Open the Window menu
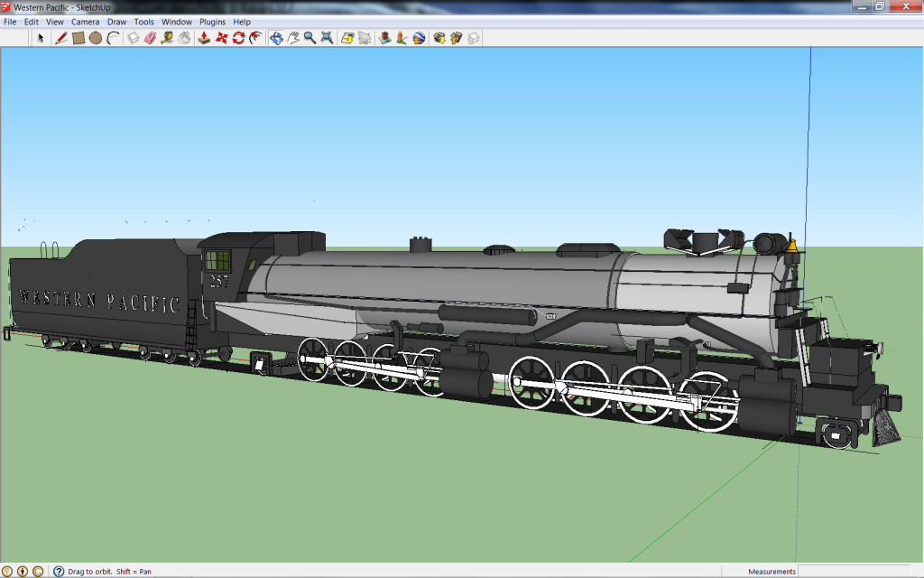The width and height of the screenshot is (924, 578). tap(177, 22)
